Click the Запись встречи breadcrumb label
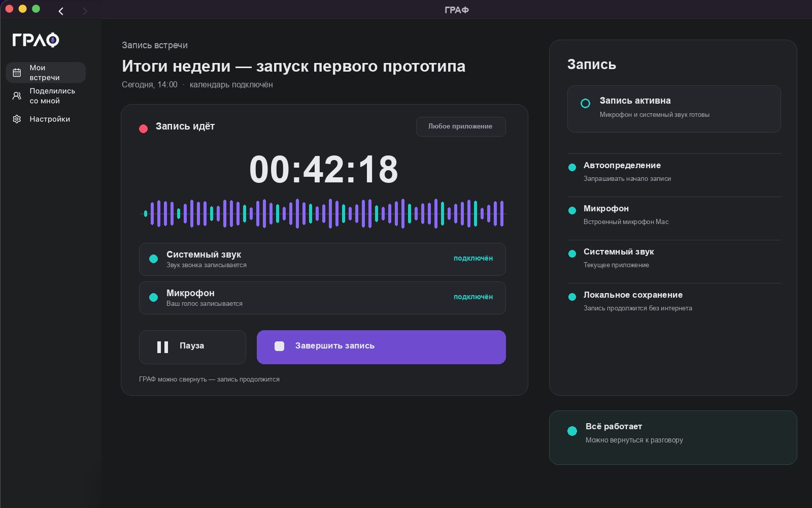This screenshot has height=508, width=812. [x=155, y=45]
